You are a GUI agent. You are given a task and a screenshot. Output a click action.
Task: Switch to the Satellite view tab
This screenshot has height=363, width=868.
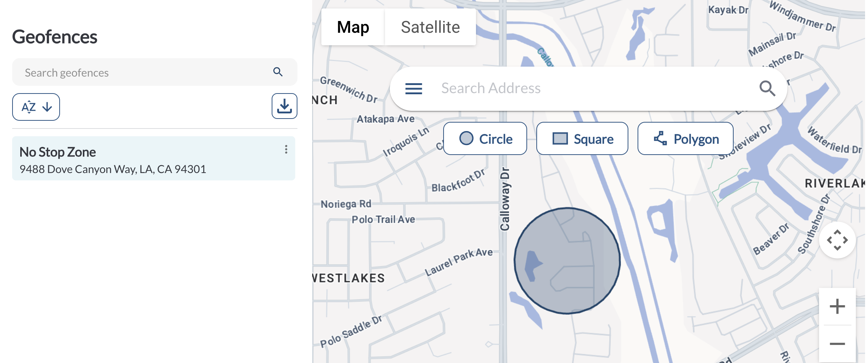point(430,27)
